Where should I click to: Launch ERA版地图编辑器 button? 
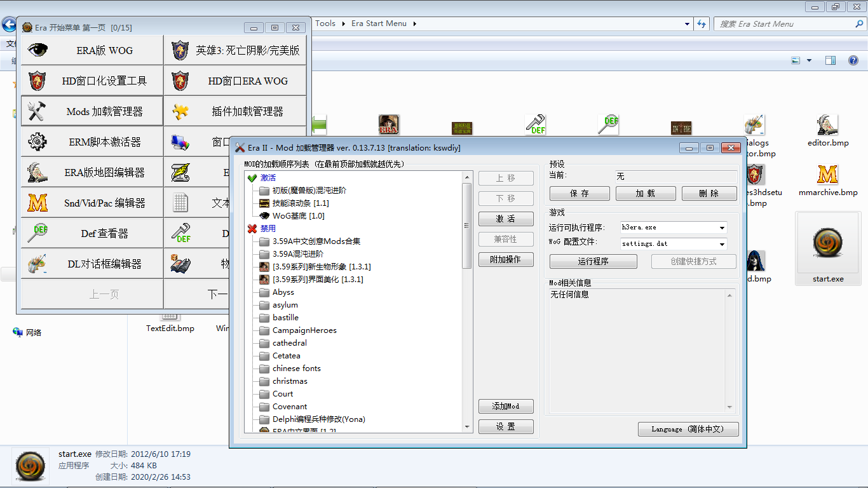point(92,172)
